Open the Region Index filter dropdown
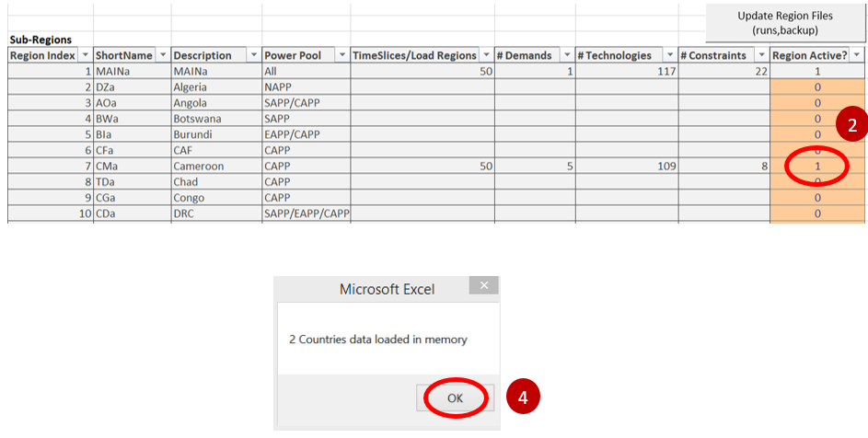Screen dimensions: 868x438 pos(86,55)
